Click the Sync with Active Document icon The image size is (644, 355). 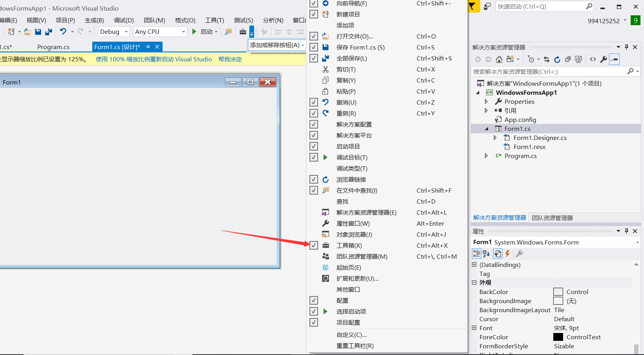click(x=547, y=59)
